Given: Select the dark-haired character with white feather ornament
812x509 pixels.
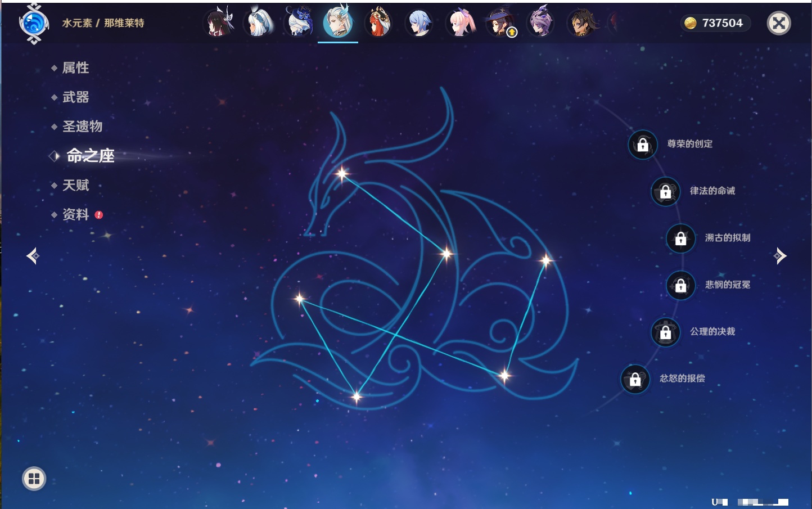Looking at the screenshot, I should click(x=219, y=23).
